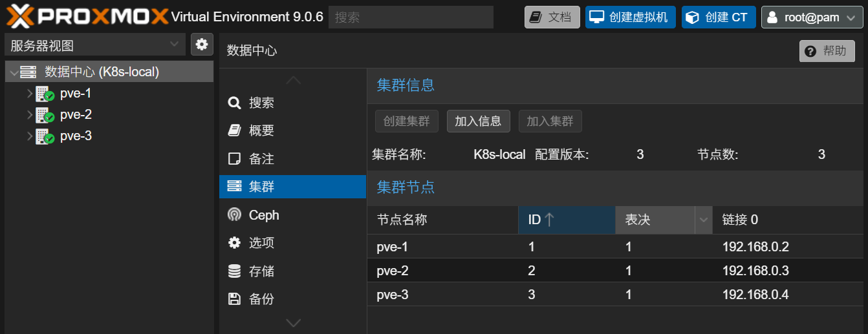Screen dimensions: 868x334
Task: Open the gear settings next to server view
Action: [202, 45]
